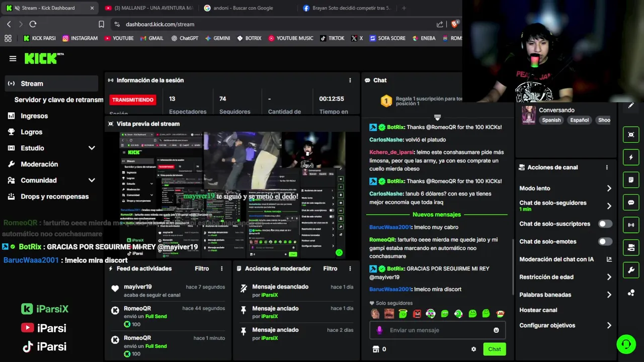
Task: Open Información de la sesión options menu
Action: [x=350, y=80]
